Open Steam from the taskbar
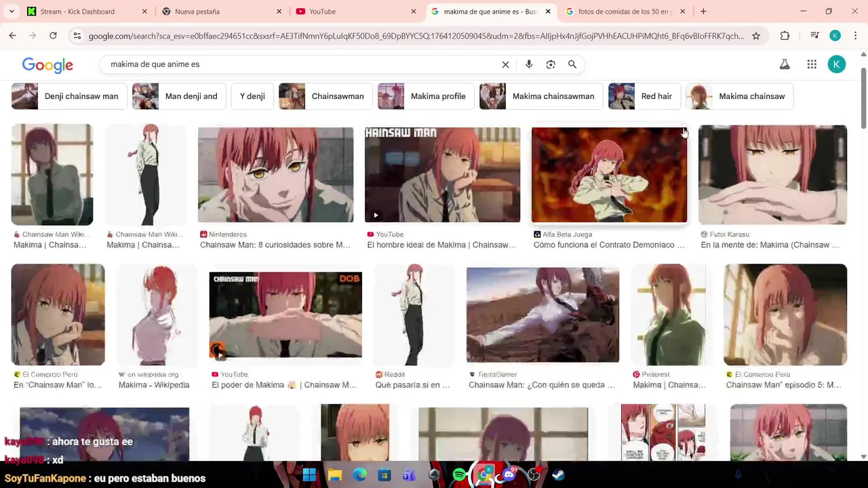 click(558, 475)
